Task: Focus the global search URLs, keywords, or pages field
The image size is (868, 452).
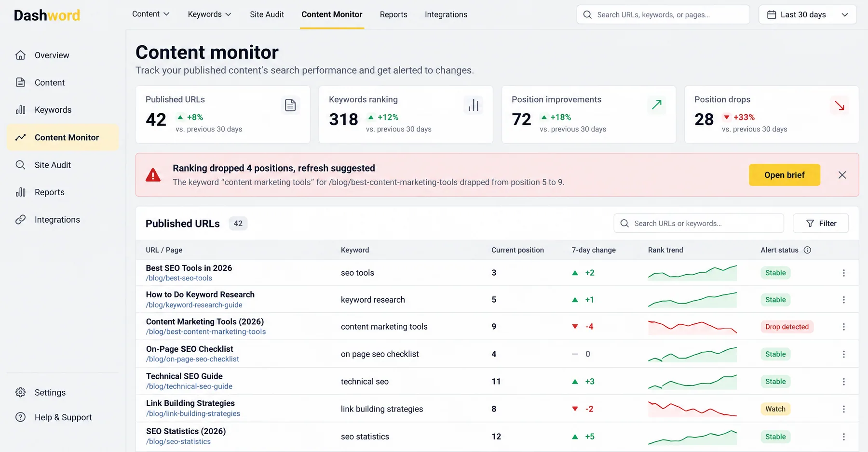Action: point(663,14)
